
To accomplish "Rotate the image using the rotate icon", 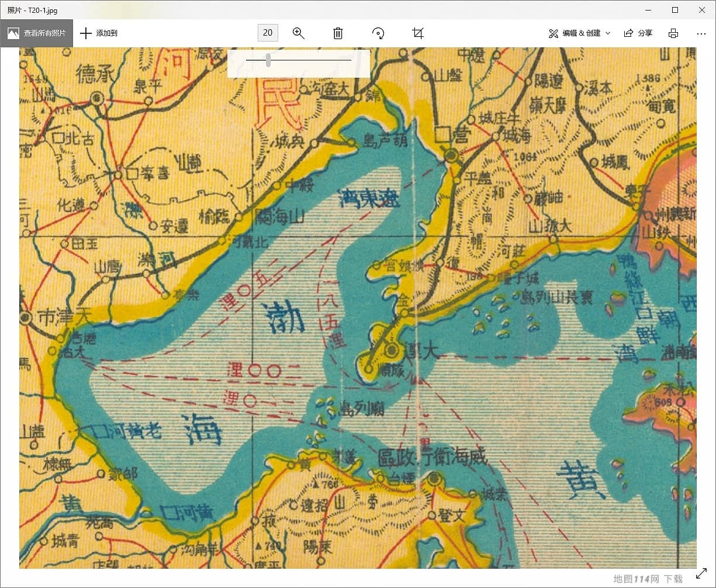I will (378, 33).
